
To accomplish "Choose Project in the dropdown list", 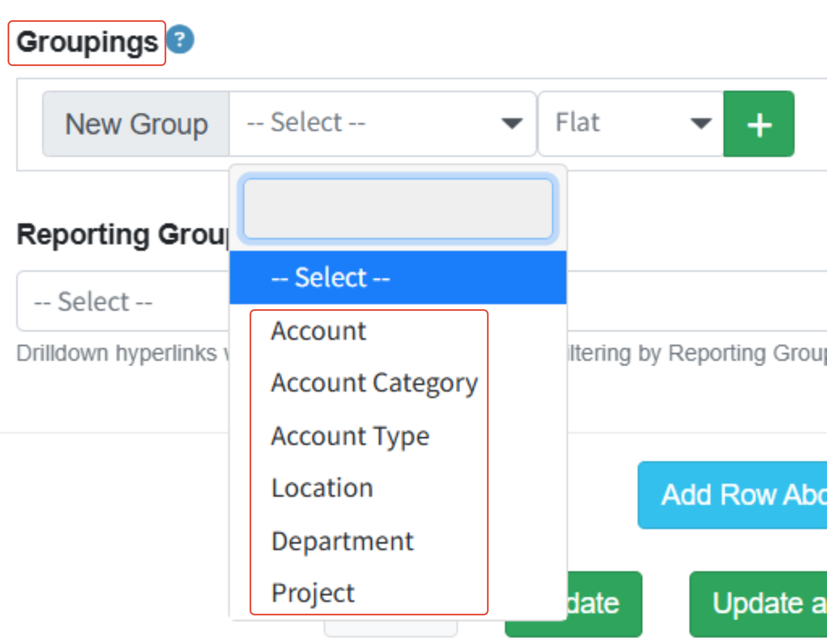I will pyautogui.click(x=313, y=593).
